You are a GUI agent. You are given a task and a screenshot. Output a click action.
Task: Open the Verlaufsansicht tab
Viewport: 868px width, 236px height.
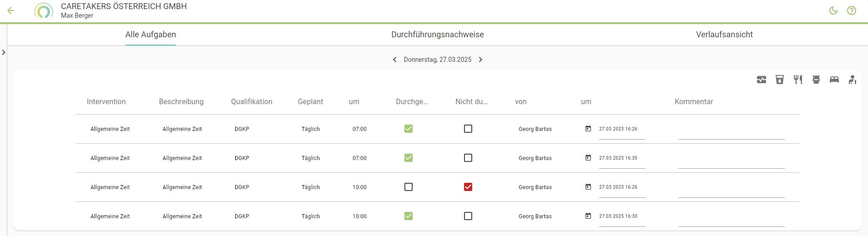click(x=724, y=35)
